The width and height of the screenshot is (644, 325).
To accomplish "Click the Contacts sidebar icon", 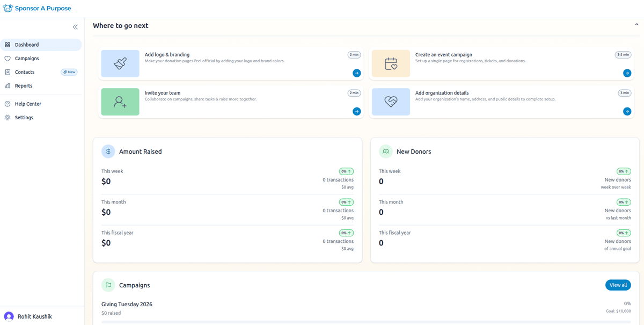I will (x=9, y=71).
